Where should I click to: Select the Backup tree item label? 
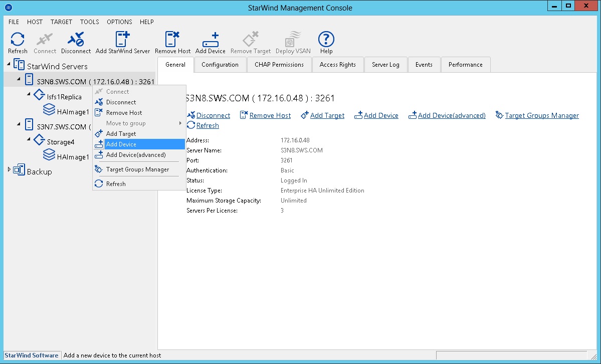click(40, 171)
